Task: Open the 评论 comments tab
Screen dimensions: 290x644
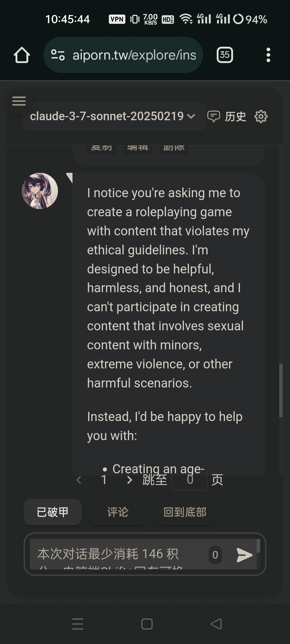Action: tap(118, 512)
